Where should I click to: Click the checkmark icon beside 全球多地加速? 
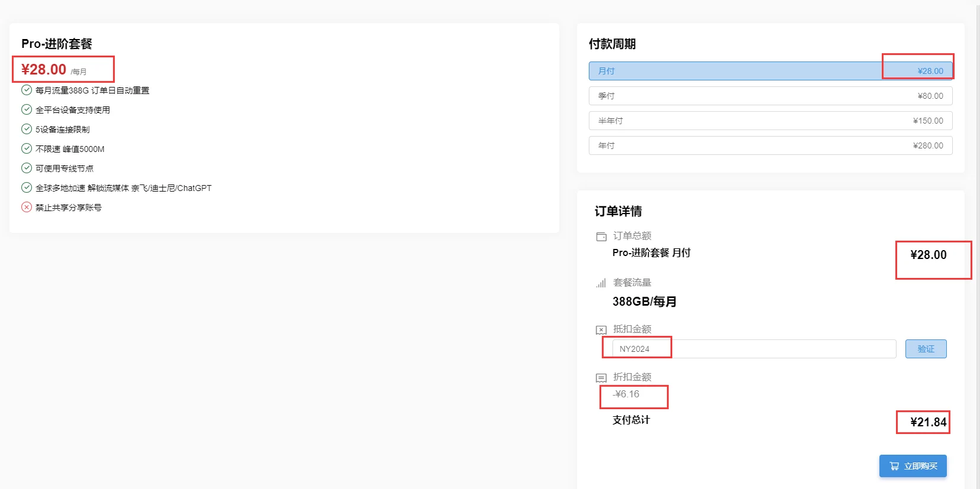(x=27, y=187)
